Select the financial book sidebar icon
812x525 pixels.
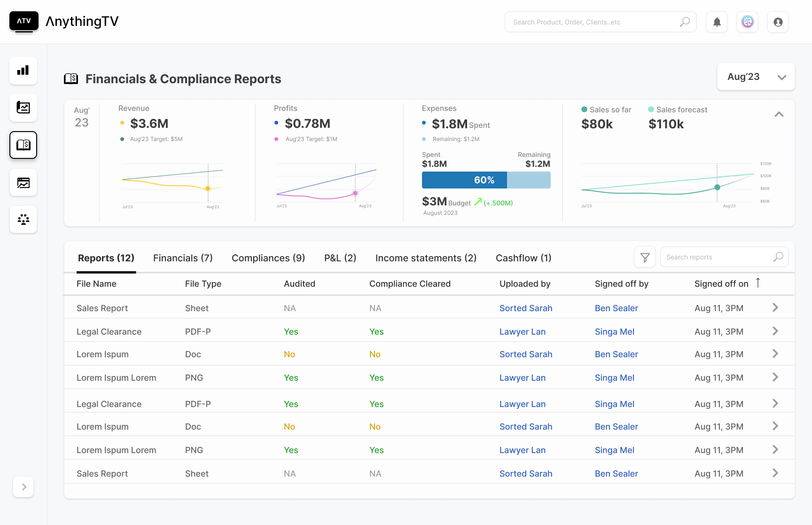tap(23, 145)
